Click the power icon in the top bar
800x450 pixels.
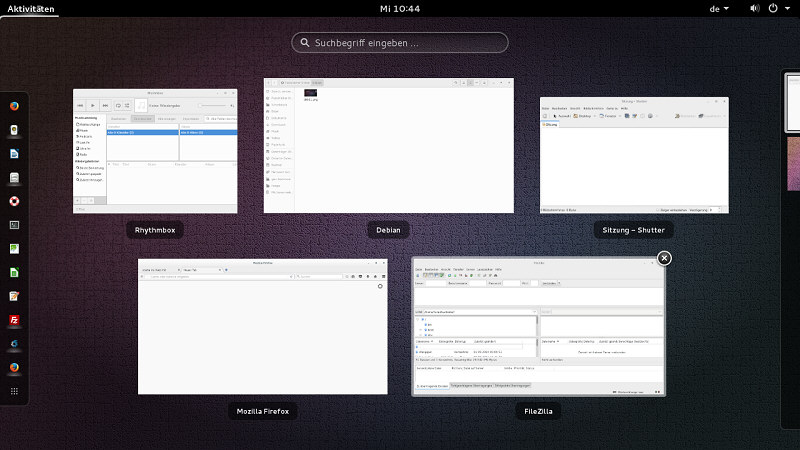772,8
